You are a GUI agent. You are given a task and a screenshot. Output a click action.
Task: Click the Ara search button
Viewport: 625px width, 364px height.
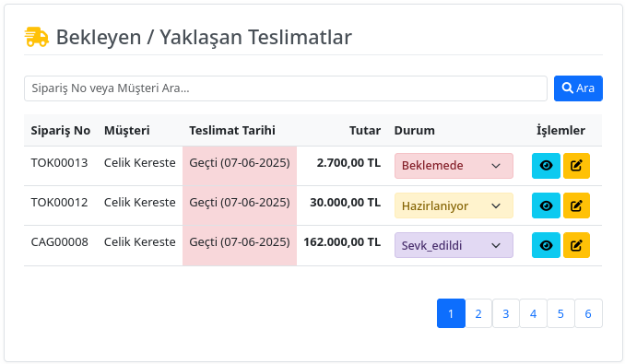pos(578,88)
